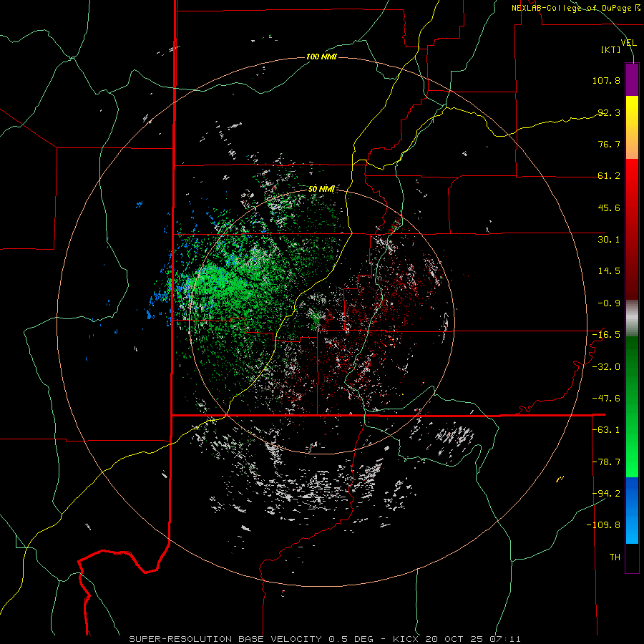The image size is (644, 644).
Task: Click the NEXLAB-College of DuPage credit text
Action: click(575, 8)
